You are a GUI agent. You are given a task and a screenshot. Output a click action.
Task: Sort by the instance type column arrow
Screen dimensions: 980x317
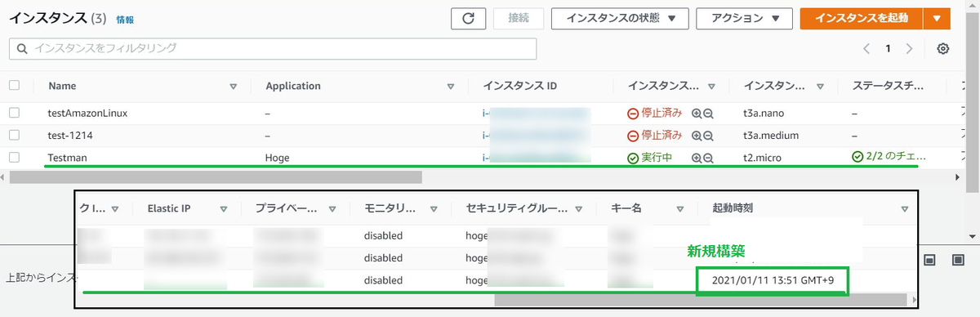[x=821, y=86]
